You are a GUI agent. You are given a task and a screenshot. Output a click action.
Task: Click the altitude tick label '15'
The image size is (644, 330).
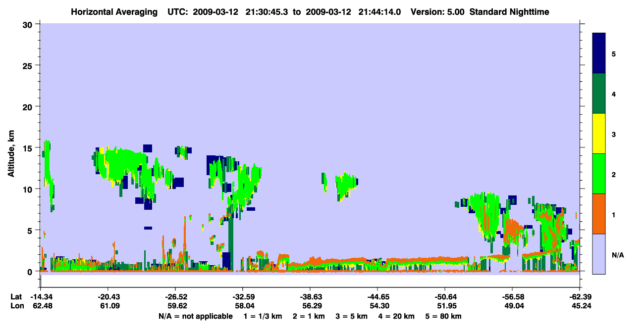[29, 148]
